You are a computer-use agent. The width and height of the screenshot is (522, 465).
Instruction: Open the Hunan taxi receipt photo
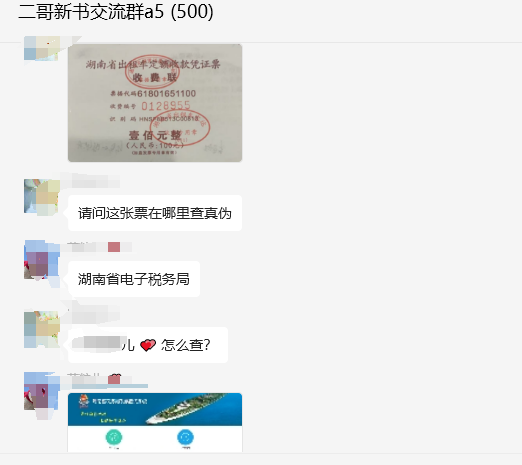(155, 103)
